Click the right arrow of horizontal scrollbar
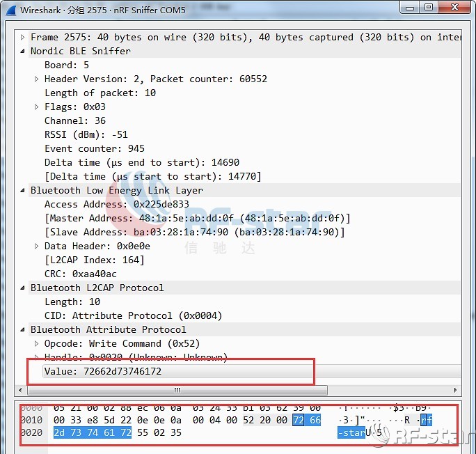Viewport: 476px width, 454px height. pyautogui.click(x=455, y=391)
